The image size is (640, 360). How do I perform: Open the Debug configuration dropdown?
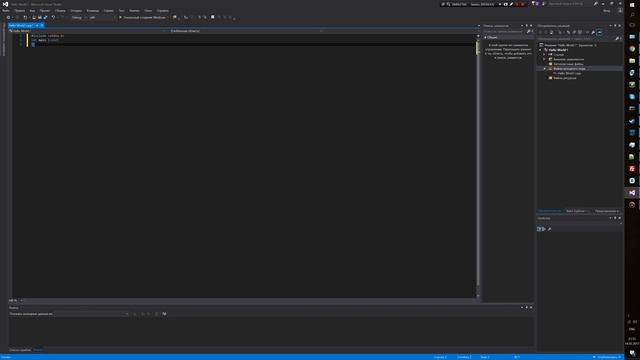(x=79, y=18)
